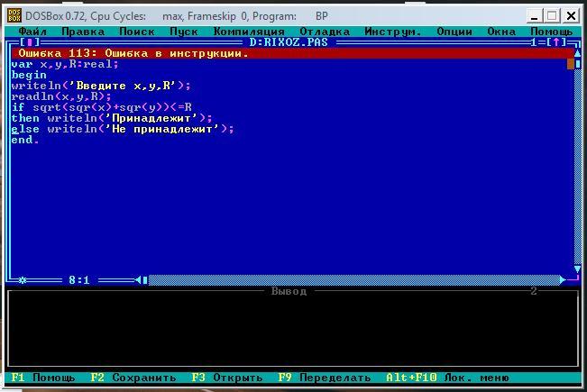
Task: Open the Правка menu
Action: pyautogui.click(x=83, y=32)
